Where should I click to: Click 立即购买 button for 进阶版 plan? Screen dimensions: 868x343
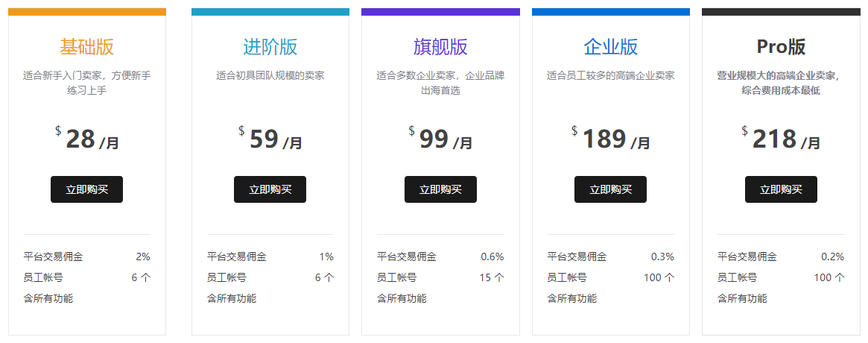coord(270,189)
